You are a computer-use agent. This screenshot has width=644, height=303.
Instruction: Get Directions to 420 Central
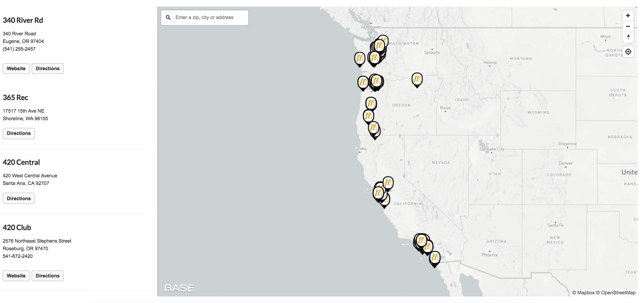pos(19,199)
